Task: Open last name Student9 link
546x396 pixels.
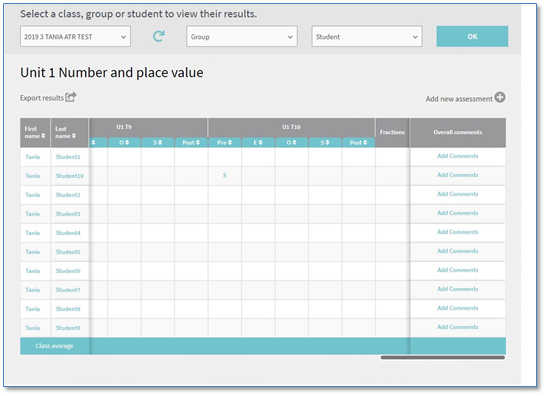Action: (x=68, y=328)
